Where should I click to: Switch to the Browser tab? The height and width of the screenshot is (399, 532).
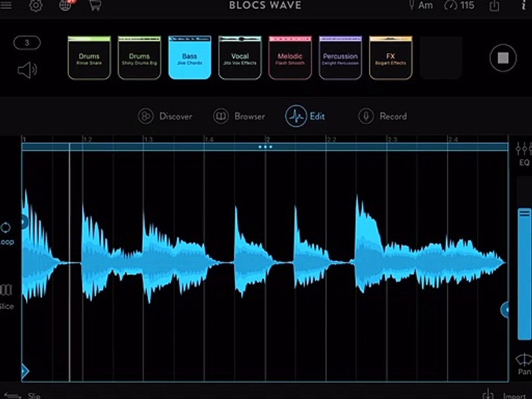tap(239, 116)
